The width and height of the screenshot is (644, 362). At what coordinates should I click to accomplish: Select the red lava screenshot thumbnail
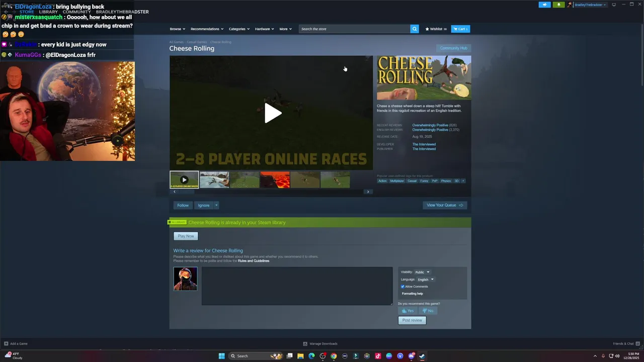point(275,179)
